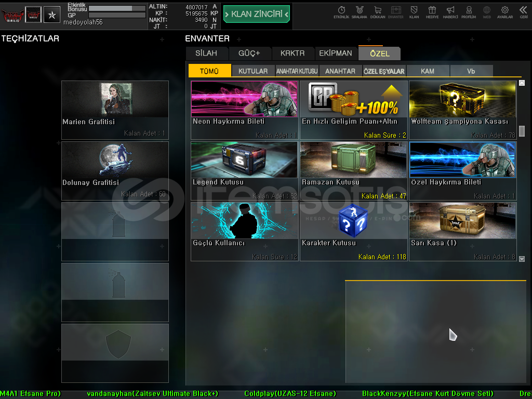Click the star rank badge icon

[52, 15]
